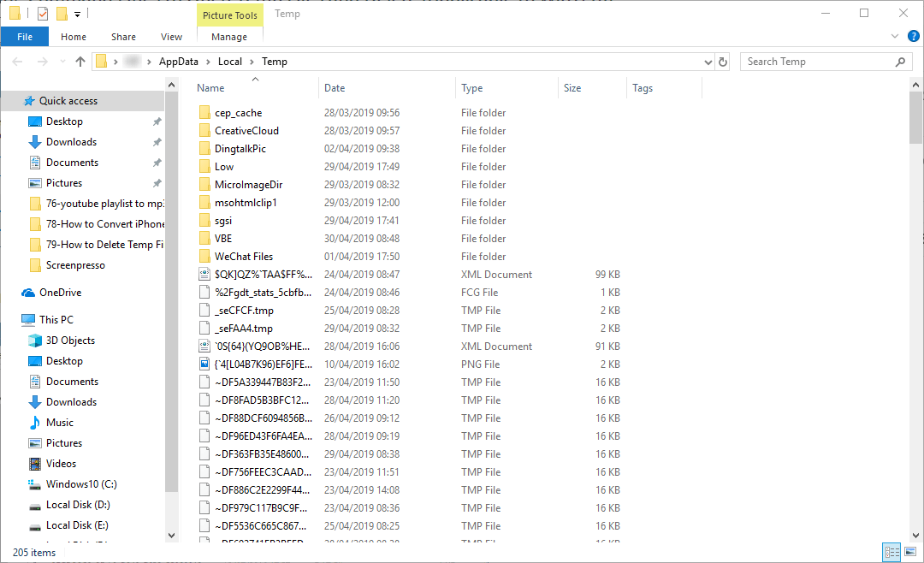Open the Manage tab under Picture Tools
The height and width of the screenshot is (563, 924).
229,37
